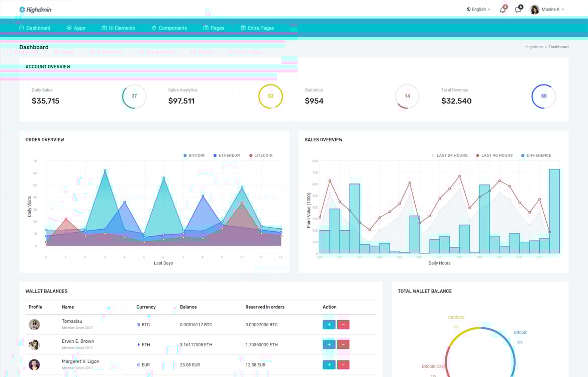Toggle the Last 24 Hours legend series
This screenshot has height=377, width=588.
point(449,155)
